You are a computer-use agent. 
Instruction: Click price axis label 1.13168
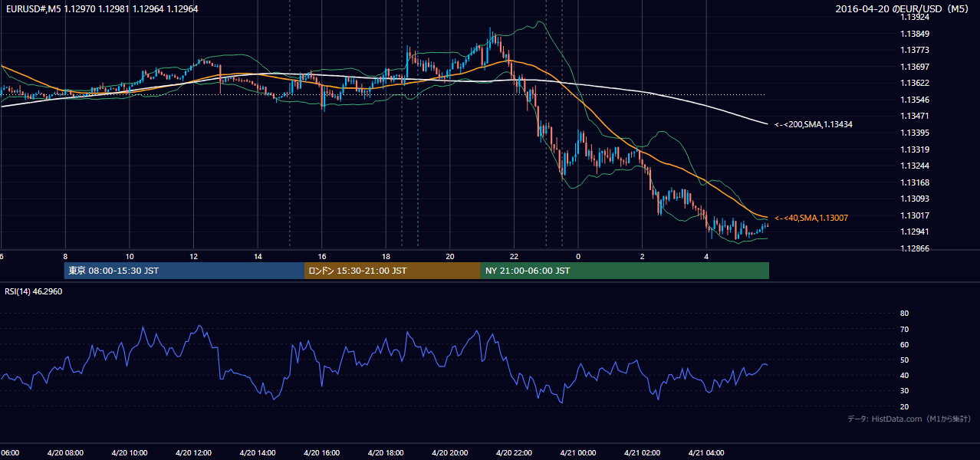click(x=916, y=182)
